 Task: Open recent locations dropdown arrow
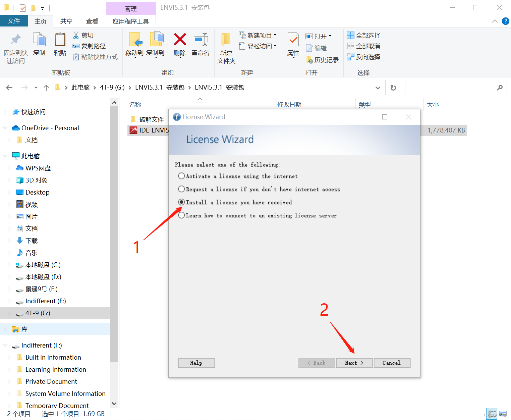36,88
